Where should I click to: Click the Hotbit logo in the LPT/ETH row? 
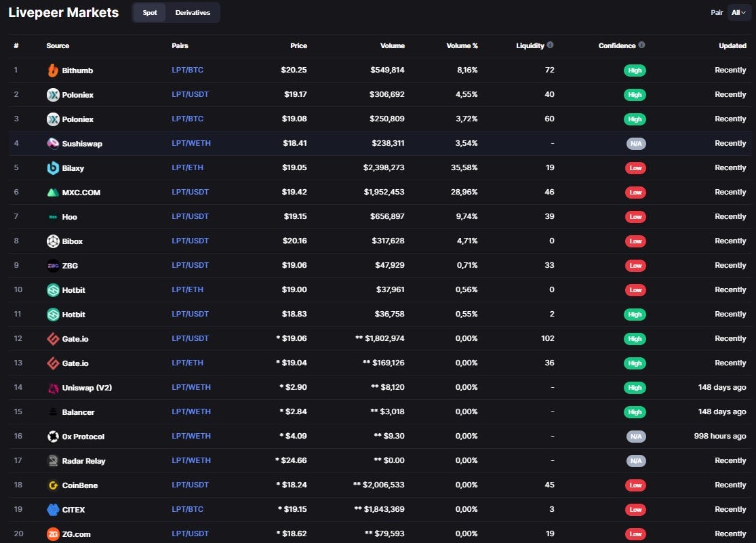click(x=53, y=290)
